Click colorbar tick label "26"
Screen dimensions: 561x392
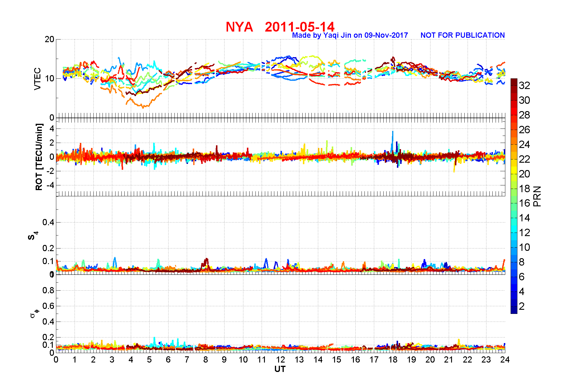(x=524, y=130)
